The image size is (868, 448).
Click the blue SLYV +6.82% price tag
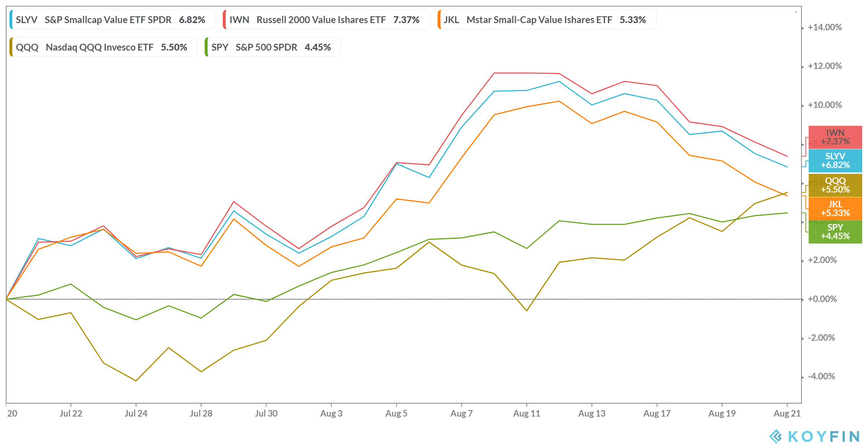click(x=835, y=161)
